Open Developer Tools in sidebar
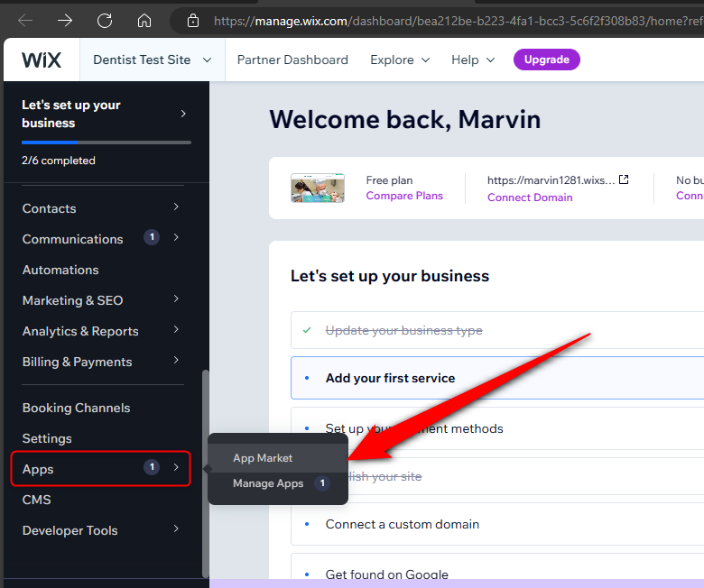The height and width of the screenshot is (588, 704). pos(70,530)
